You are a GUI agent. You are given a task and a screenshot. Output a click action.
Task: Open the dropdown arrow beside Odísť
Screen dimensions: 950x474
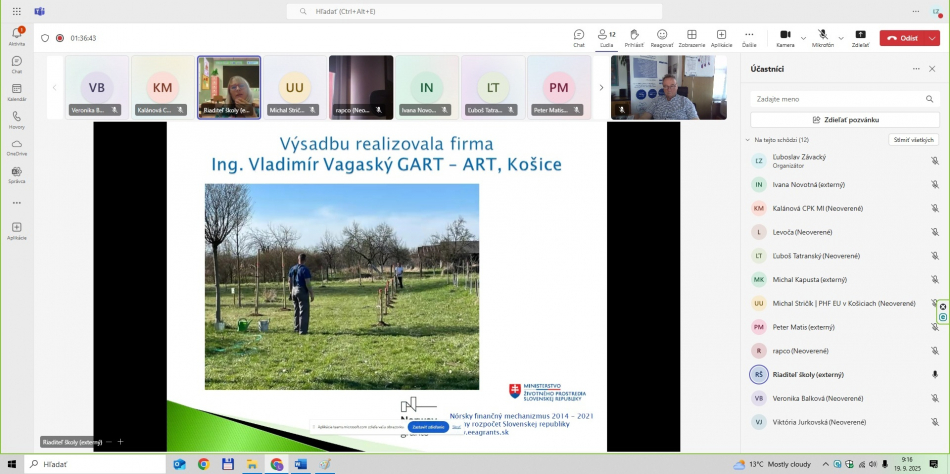coord(932,38)
